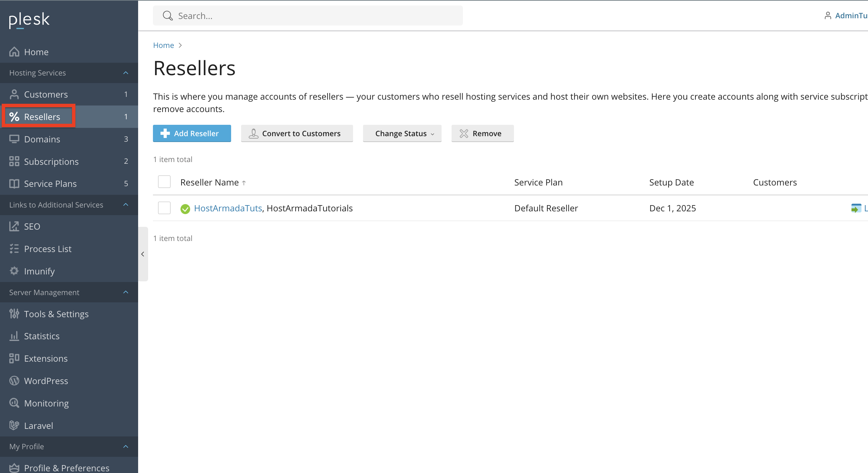Click the Remove button
The width and height of the screenshot is (868, 473).
point(482,133)
